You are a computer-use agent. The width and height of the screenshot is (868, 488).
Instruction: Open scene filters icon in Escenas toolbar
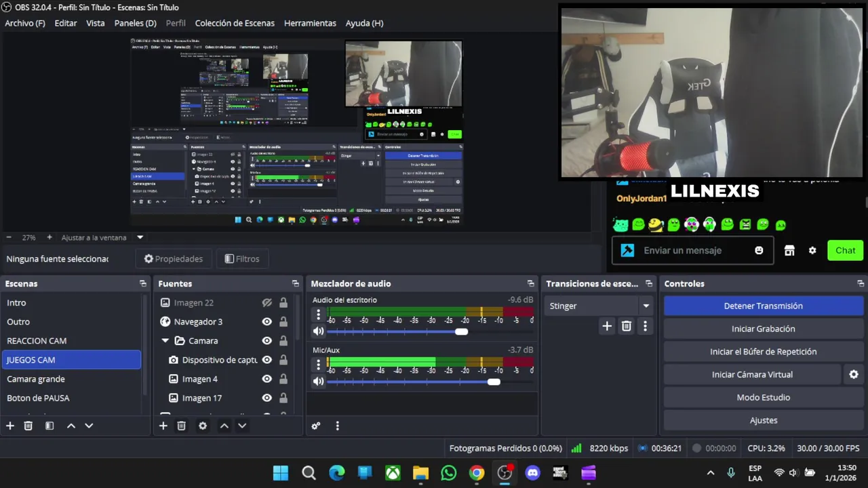point(50,426)
